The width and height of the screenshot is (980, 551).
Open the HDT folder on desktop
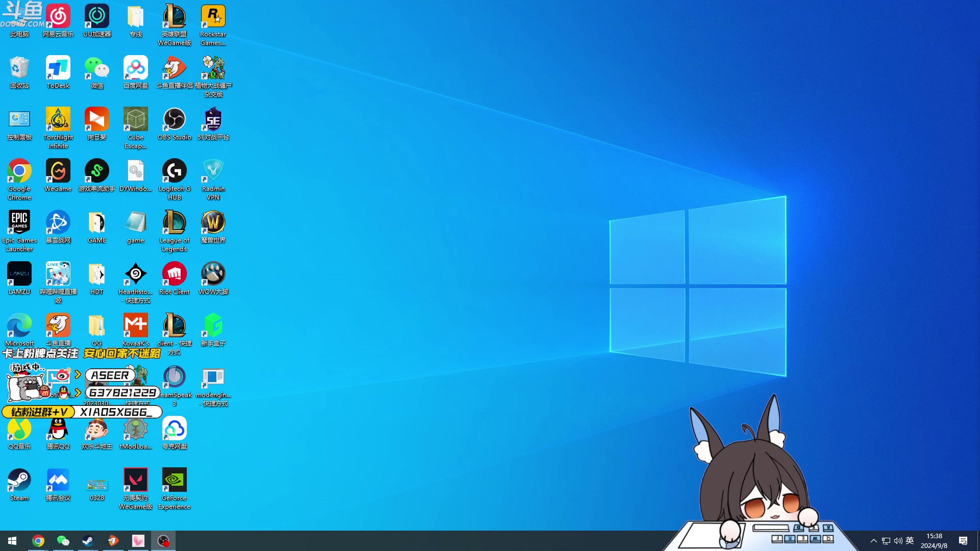(97, 278)
